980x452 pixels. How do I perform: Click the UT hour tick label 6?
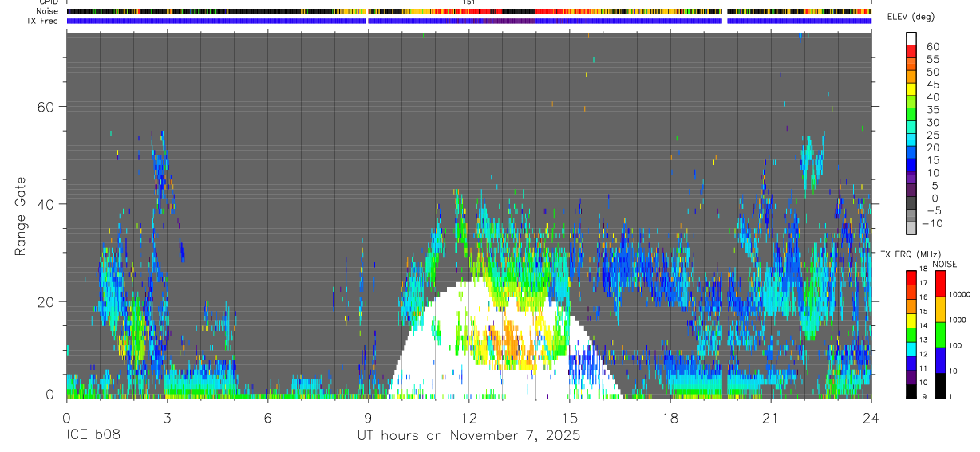267,417
